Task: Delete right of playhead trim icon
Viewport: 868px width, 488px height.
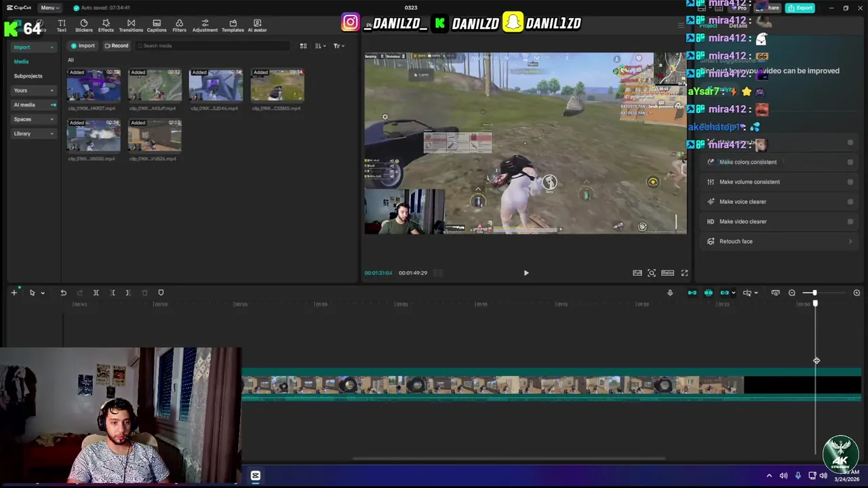Action: [x=128, y=293]
